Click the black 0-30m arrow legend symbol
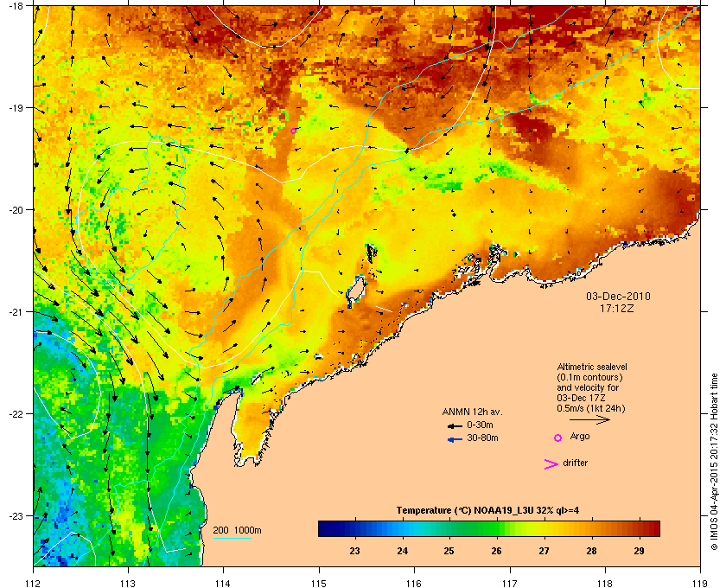The width and height of the screenshot is (726, 588). pos(455,426)
